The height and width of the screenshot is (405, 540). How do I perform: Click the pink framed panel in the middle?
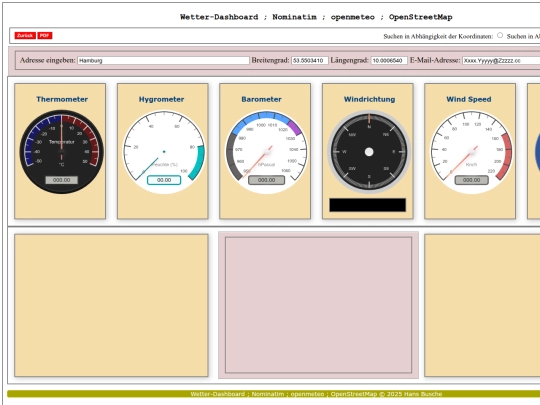[318, 305]
